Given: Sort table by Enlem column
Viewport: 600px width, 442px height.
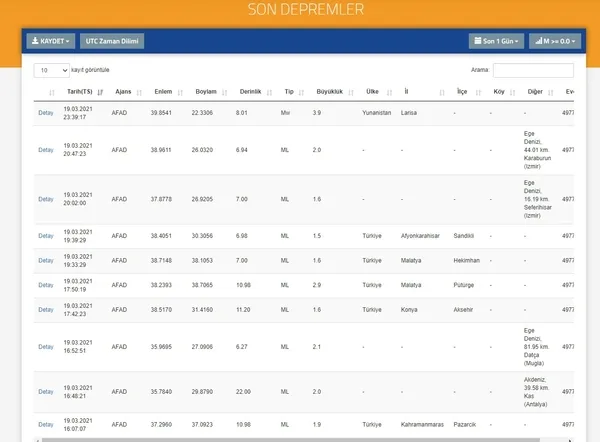Looking at the screenshot, I should click(x=162, y=91).
